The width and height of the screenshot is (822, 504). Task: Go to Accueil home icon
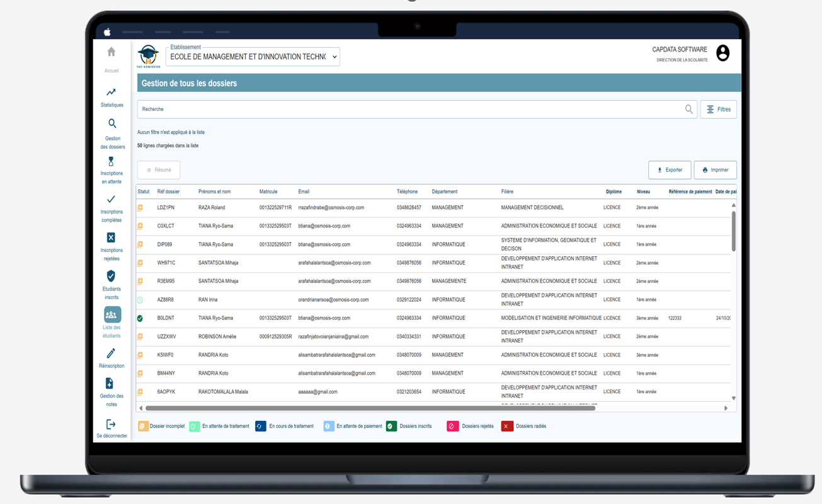coord(111,52)
